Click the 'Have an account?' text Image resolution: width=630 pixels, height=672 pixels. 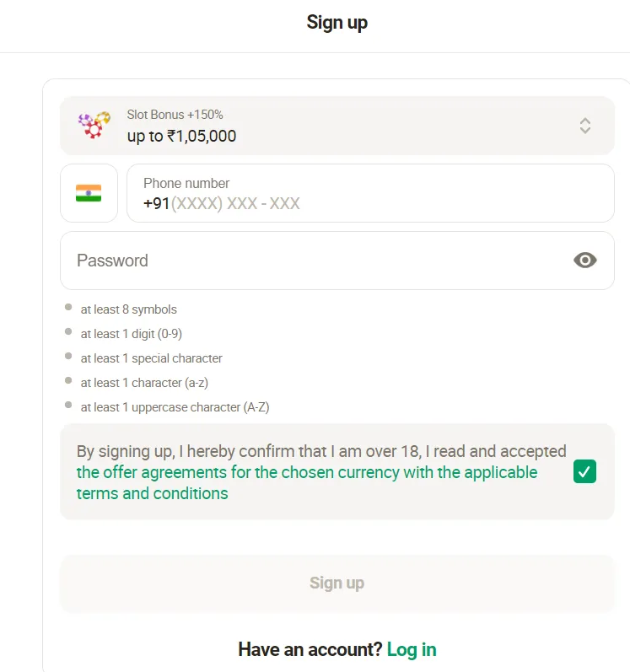click(310, 649)
